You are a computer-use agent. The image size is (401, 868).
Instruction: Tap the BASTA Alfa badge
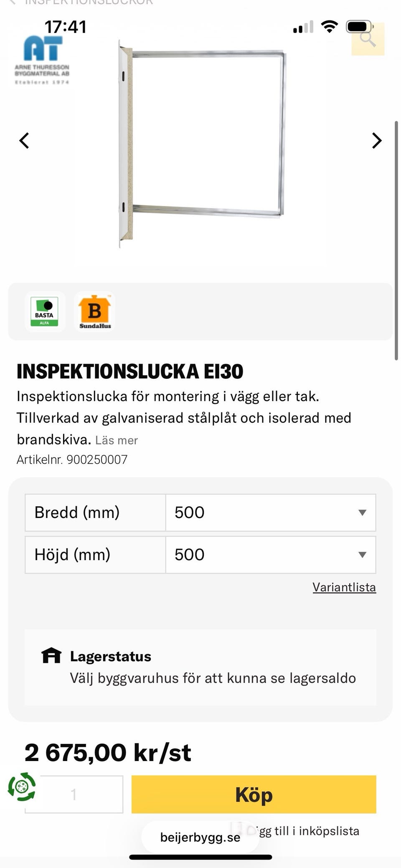(x=45, y=312)
